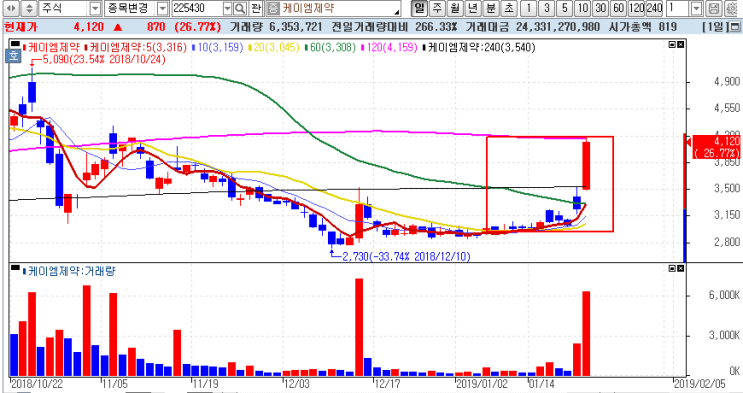The image size is (743, 393).
Task: Click the interval 10 button
Action: (x=582, y=8)
